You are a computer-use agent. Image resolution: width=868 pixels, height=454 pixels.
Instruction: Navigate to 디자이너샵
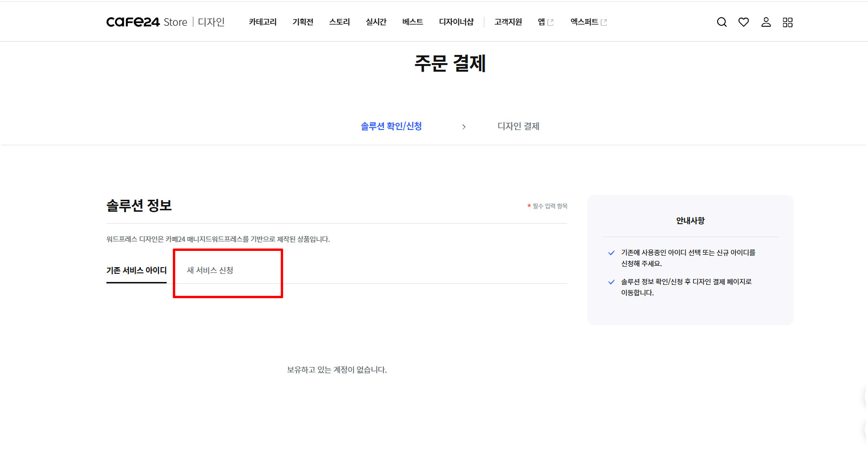[x=456, y=22]
